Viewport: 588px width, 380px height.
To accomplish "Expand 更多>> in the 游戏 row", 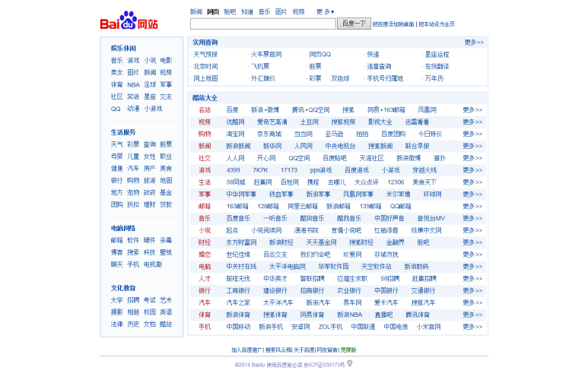I will pyautogui.click(x=472, y=170).
